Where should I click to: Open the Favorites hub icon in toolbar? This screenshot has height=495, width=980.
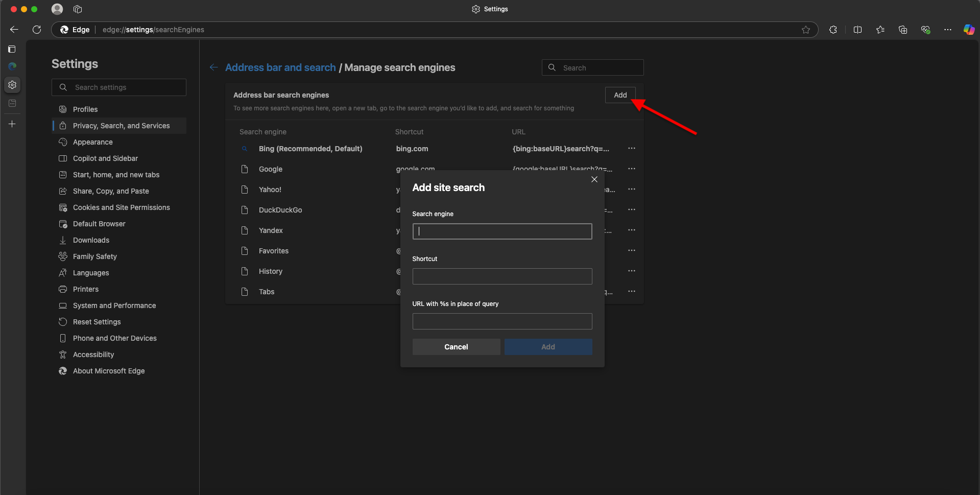click(x=880, y=30)
